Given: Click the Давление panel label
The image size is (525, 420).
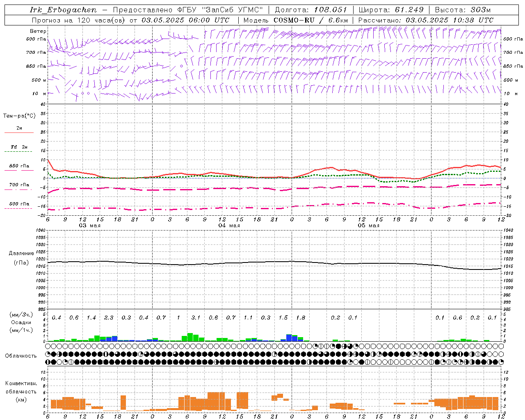Looking at the screenshot, I should 21,253.
